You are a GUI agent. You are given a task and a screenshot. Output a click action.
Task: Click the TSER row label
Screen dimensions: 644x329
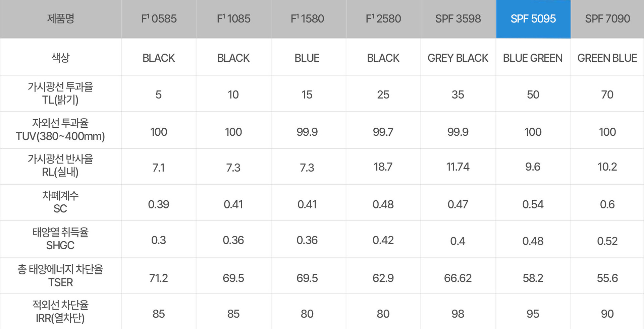tap(61, 276)
